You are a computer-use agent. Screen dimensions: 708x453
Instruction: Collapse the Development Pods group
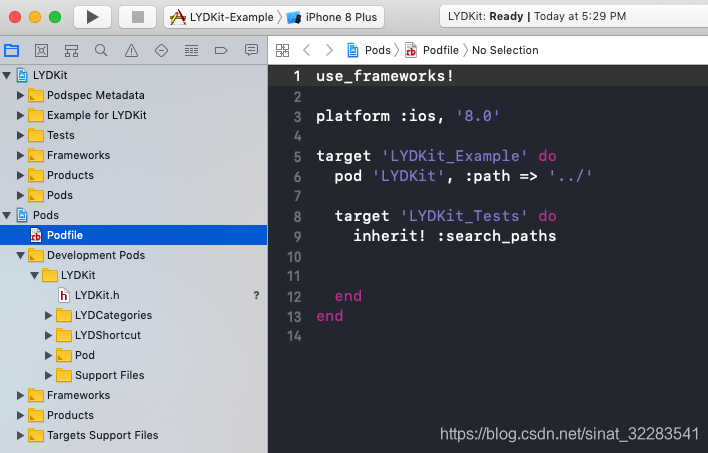(20, 255)
